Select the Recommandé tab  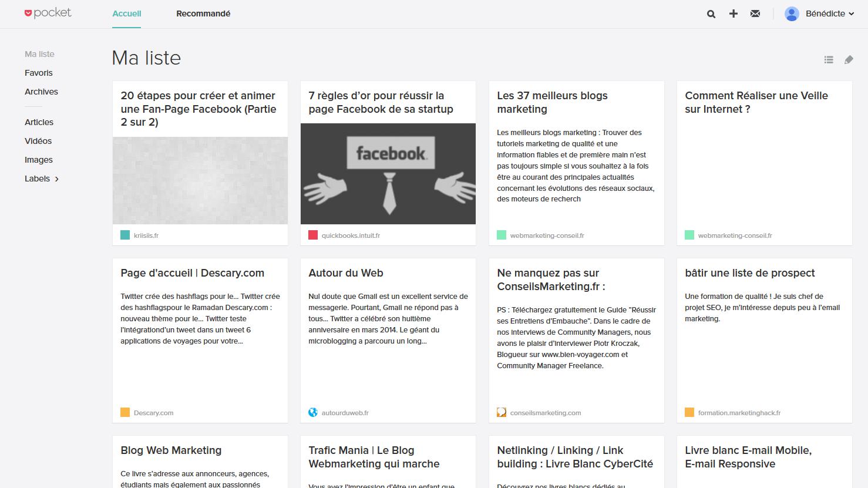click(x=203, y=14)
